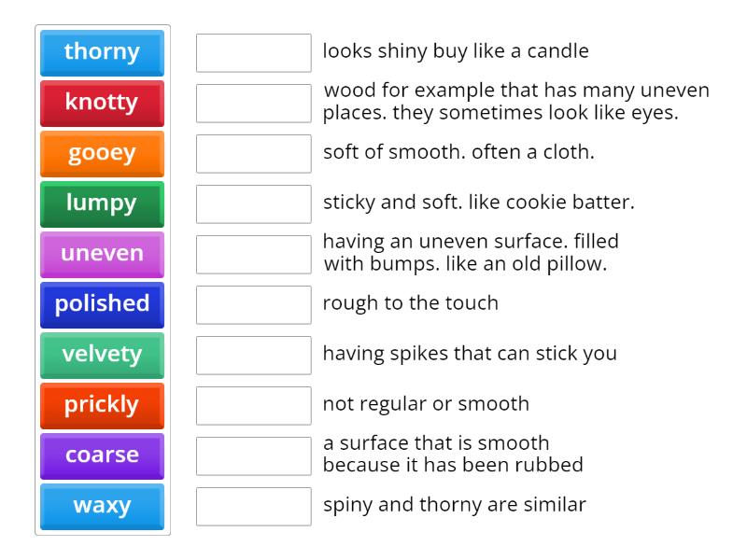Image resolution: width=747 pixels, height=560 pixels.
Task: Click the blue 'polished' tile
Action: click(x=102, y=304)
